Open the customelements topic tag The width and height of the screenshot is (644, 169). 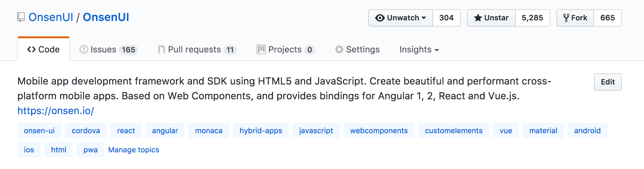coord(454,130)
